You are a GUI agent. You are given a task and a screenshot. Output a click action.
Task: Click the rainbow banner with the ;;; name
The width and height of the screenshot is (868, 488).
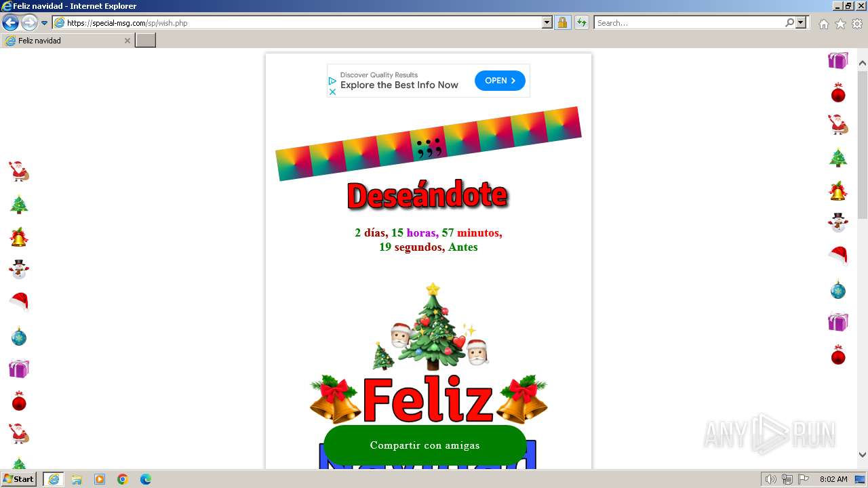click(x=429, y=144)
